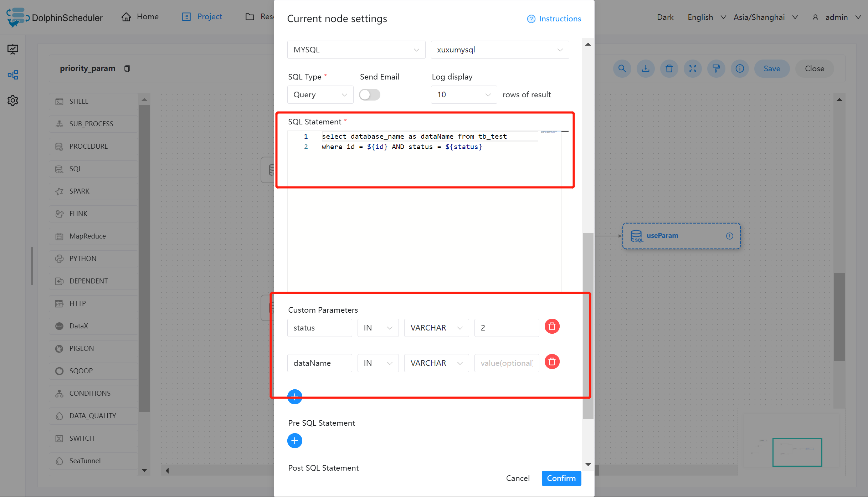Click plus icon on useParam node
The image size is (868, 497).
click(730, 236)
